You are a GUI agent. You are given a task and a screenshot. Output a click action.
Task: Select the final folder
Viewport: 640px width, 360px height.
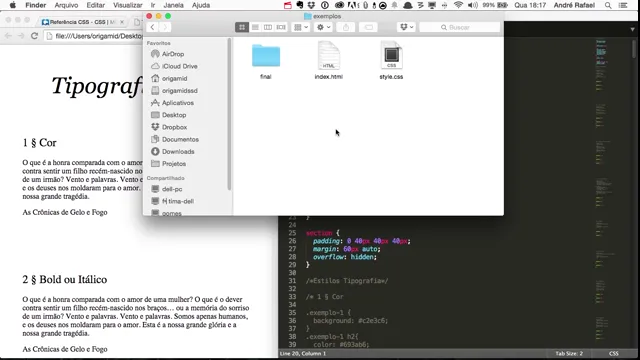coord(266,61)
